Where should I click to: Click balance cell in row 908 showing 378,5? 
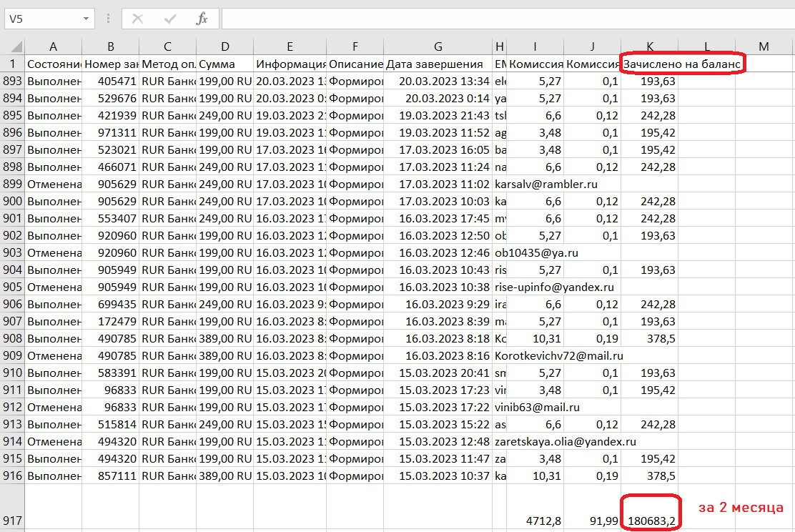point(650,338)
